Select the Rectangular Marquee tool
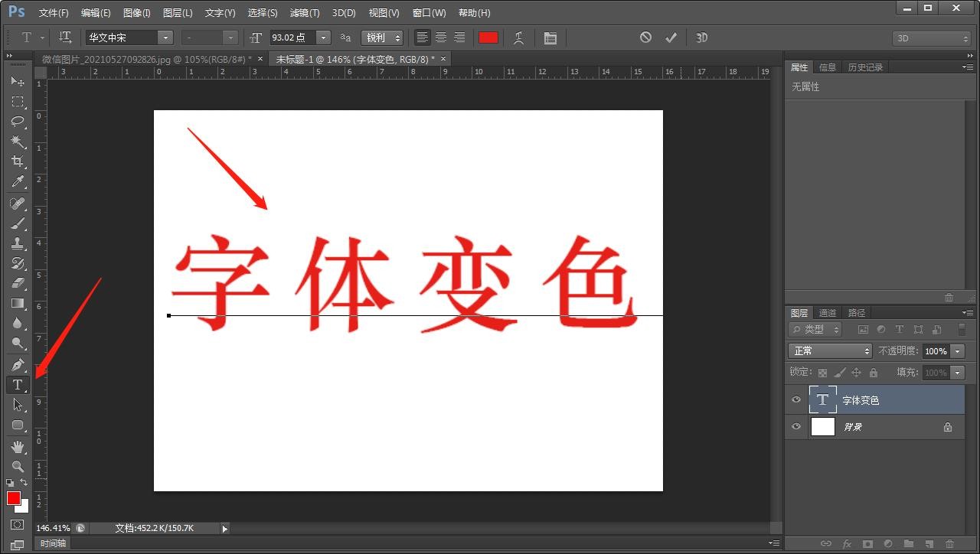The height and width of the screenshot is (554, 980). tap(17, 101)
